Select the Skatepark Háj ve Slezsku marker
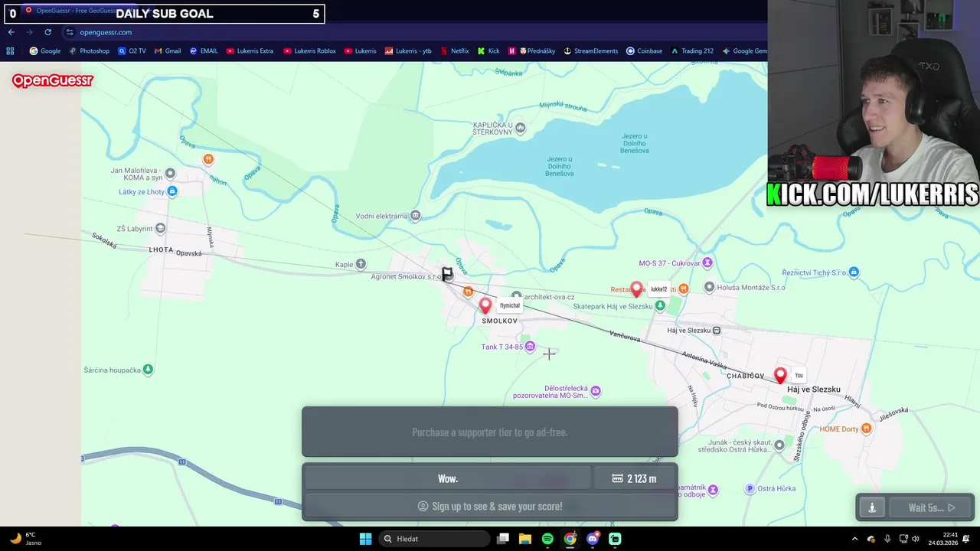The height and width of the screenshot is (551, 980). 661,306
